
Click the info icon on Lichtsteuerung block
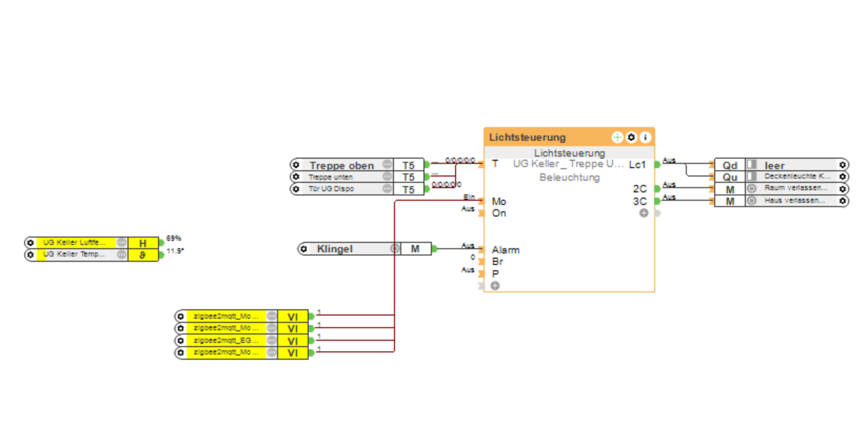645,137
